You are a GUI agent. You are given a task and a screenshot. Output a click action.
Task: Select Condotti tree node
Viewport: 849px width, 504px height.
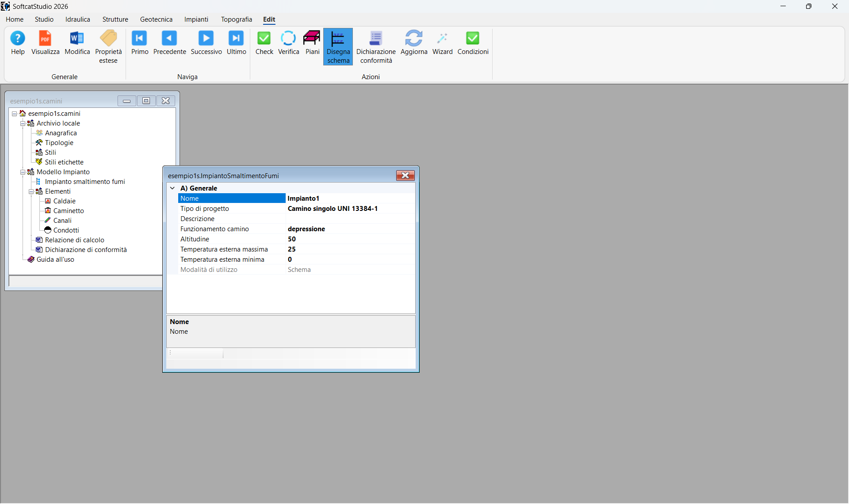(66, 230)
